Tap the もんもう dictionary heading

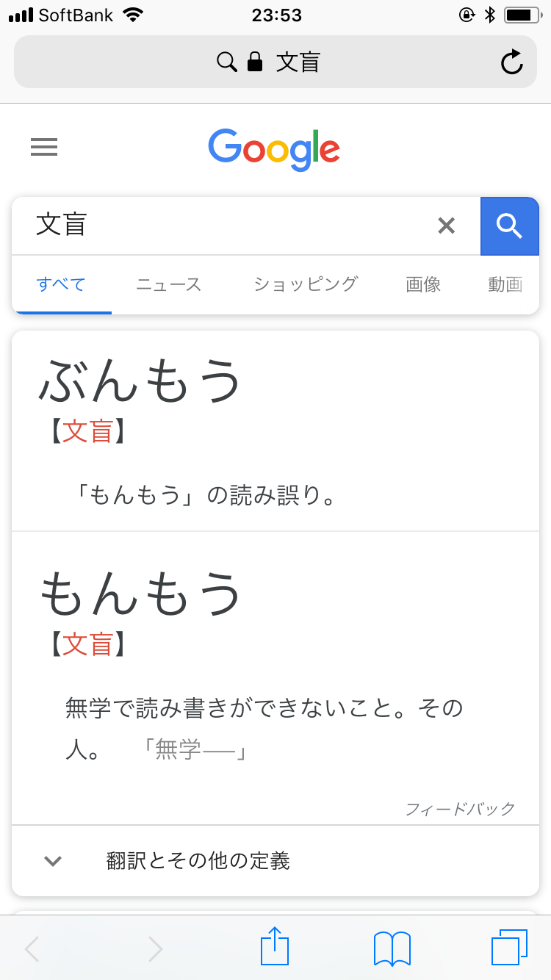pos(140,594)
